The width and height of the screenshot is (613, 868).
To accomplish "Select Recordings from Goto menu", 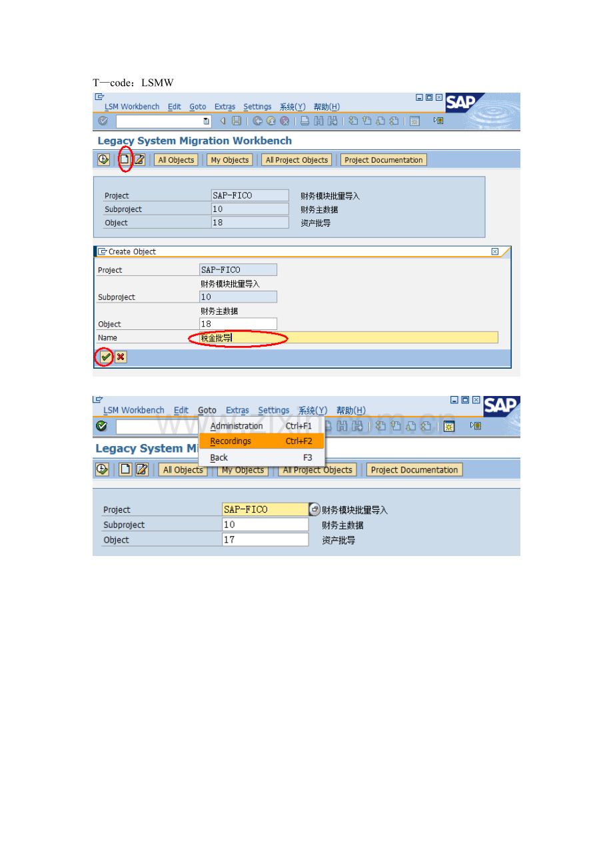I will point(261,441).
